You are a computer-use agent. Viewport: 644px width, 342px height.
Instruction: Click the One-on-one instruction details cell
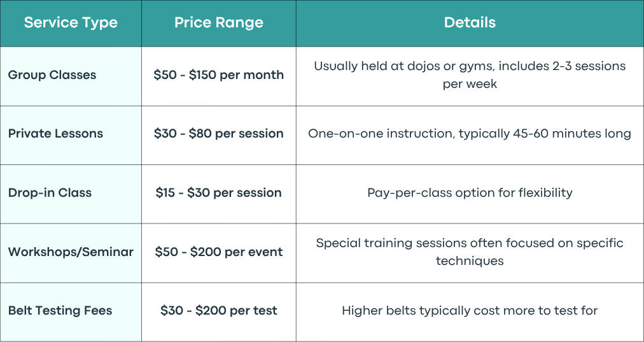coord(470,134)
